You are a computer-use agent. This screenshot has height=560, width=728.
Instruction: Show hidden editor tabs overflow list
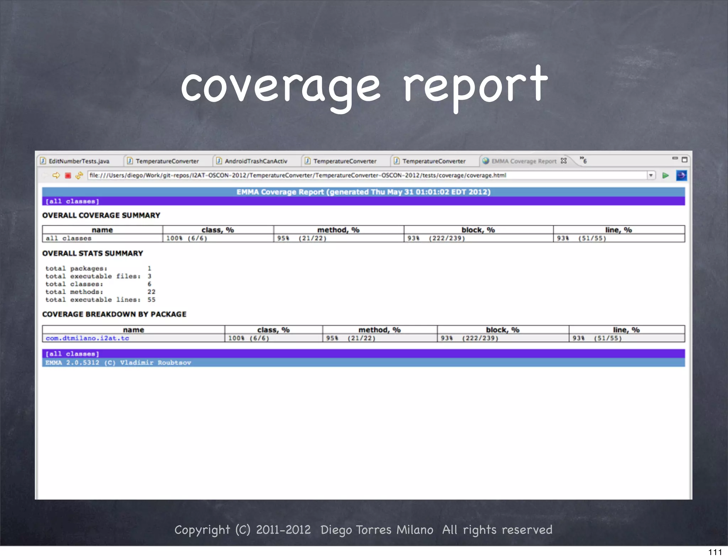click(x=583, y=160)
